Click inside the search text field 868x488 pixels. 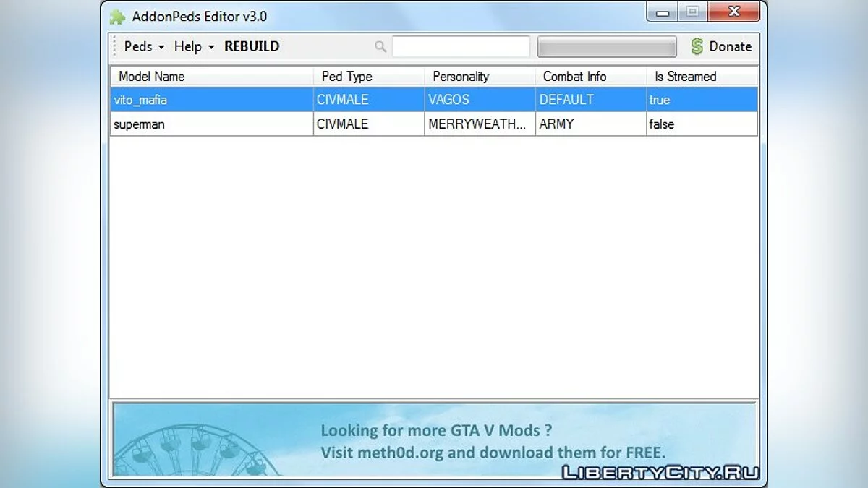[461, 47]
